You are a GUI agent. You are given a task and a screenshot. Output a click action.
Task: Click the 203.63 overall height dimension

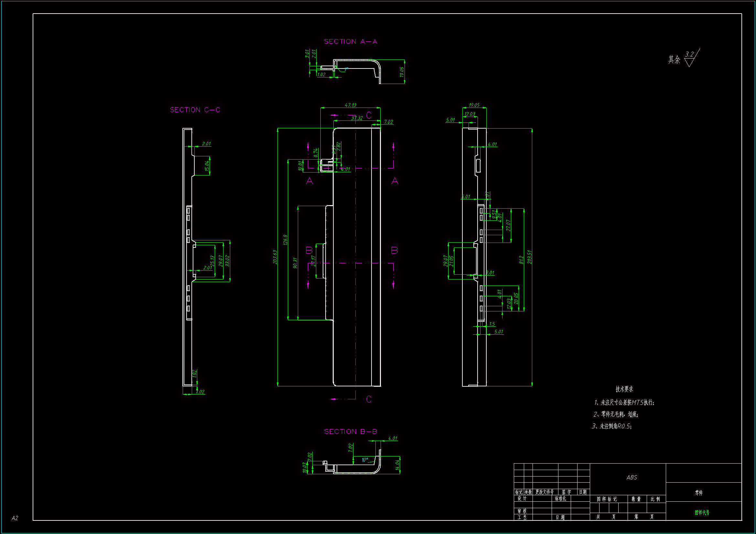coord(275,257)
